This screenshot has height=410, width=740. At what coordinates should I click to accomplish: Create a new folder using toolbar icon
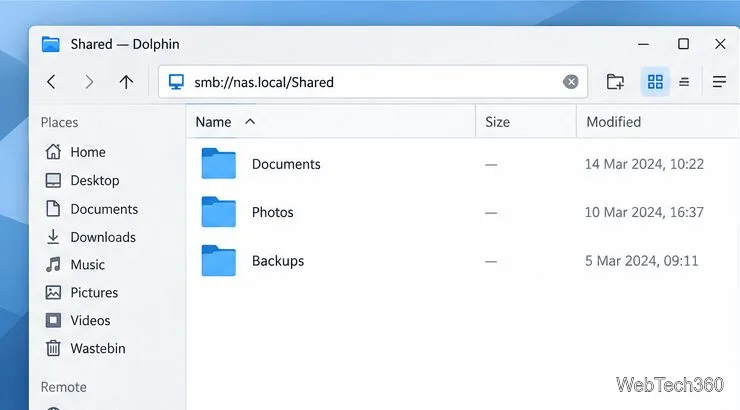click(615, 82)
